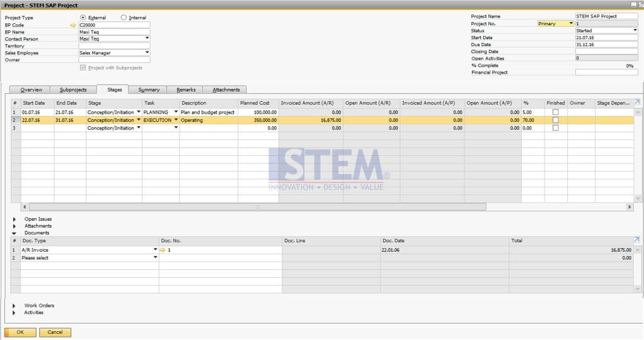The image size is (644, 340).
Task: Click description cell Plan and budget project
Action: pos(208,112)
